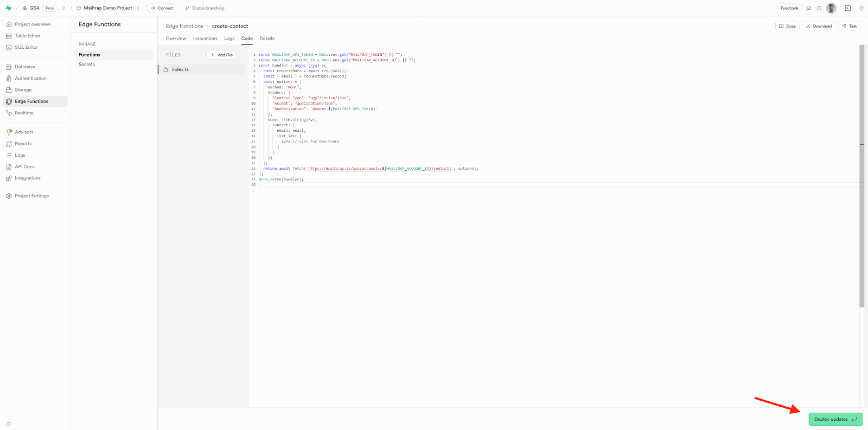
Task: Click the Free plan badge
Action: pos(50,8)
